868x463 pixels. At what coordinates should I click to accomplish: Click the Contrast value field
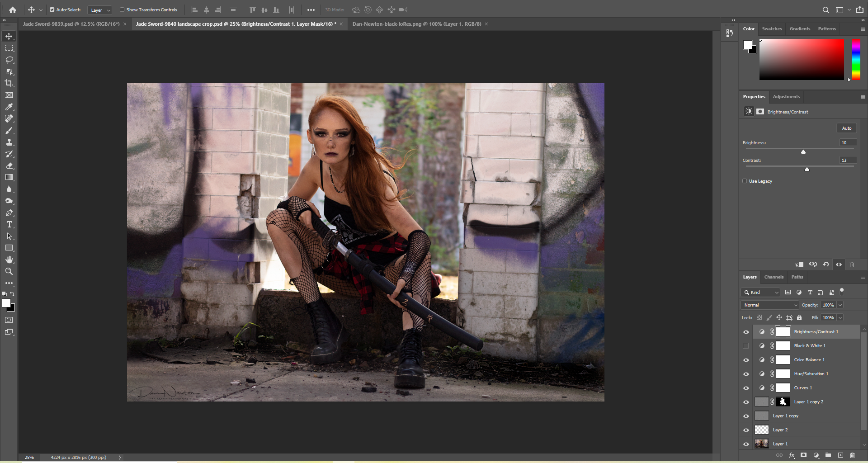point(848,161)
